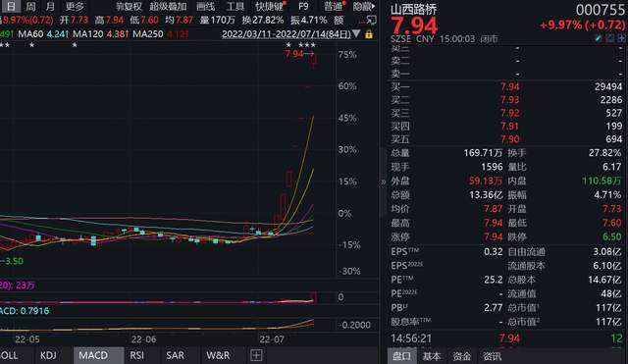Open the 超级叠加 overlay menu
Image resolution: width=628 pixels, height=364 pixels.
tap(168, 7)
